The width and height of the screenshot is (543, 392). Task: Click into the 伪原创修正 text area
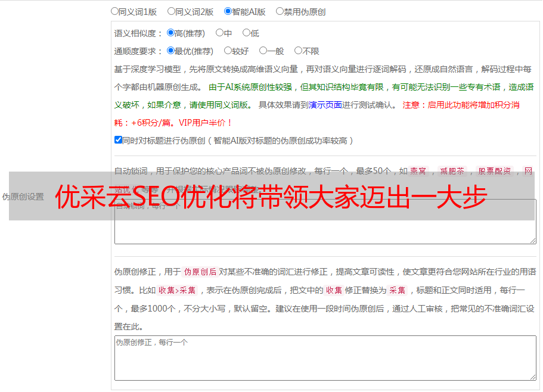pyautogui.click(x=325, y=358)
